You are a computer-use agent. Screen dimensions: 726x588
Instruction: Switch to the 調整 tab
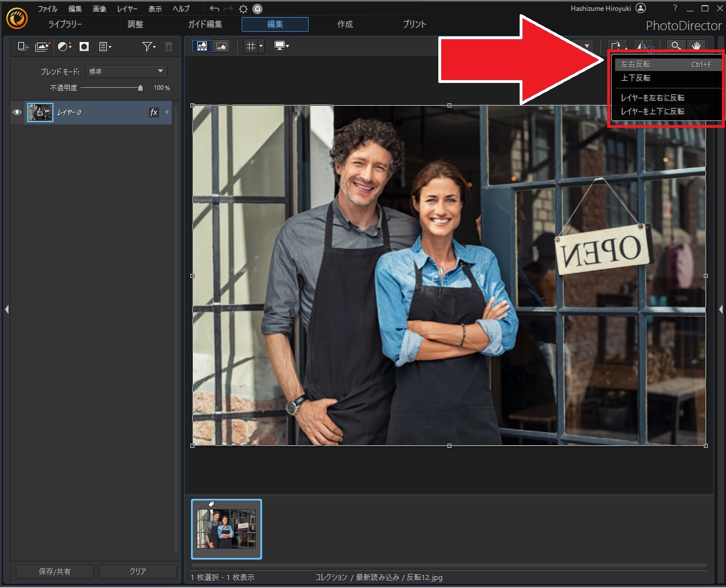(x=135, y=24)
